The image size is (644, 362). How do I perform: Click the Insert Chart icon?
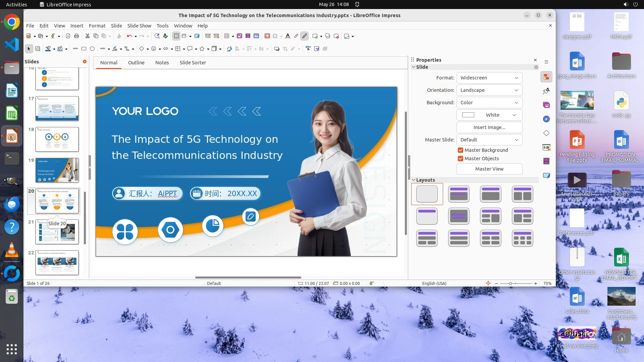pyautogui.click(x=256, y=36)
